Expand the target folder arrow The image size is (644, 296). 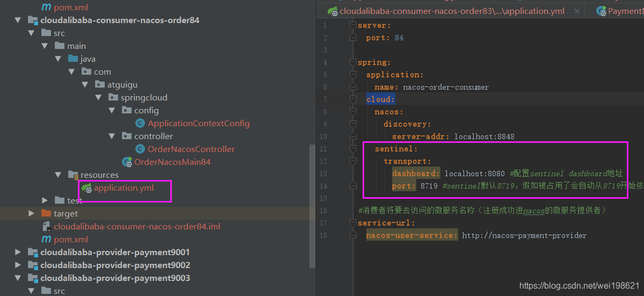click(x=31, y=213)
